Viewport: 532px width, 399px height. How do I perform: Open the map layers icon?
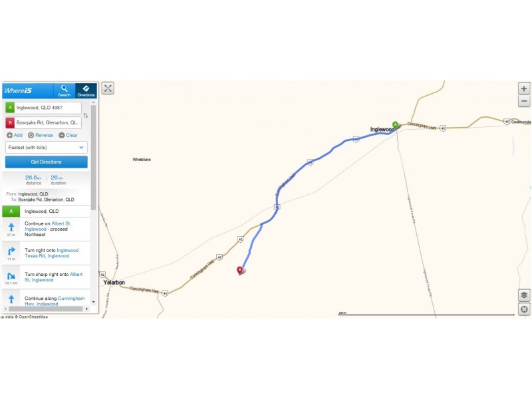(x=524, y=295)
